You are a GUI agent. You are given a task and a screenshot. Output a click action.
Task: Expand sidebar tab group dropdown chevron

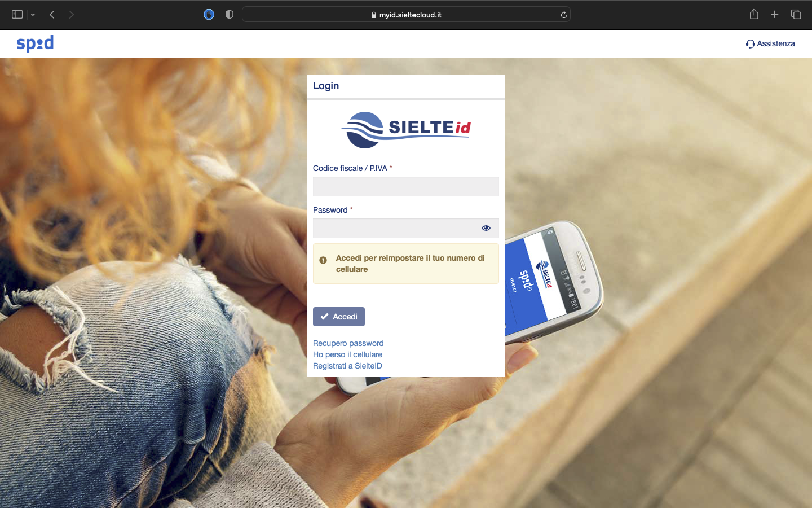[33, 15]
